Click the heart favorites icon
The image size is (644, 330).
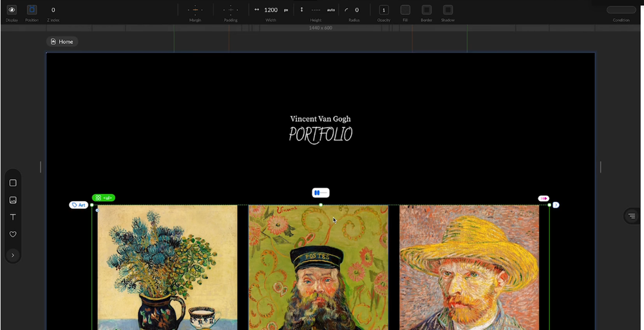pyautogui.click(x=13, y=234)
